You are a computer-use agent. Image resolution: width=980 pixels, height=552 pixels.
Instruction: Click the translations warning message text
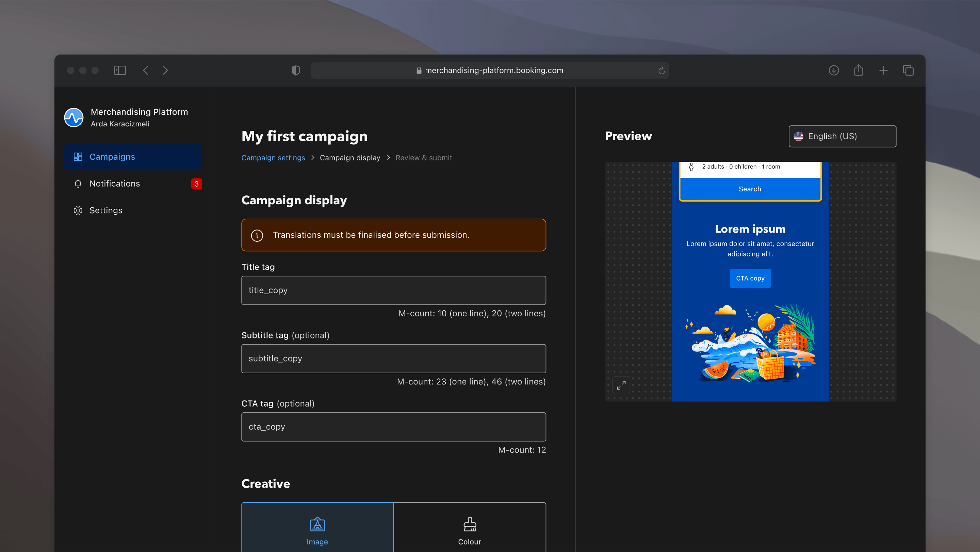371,235
